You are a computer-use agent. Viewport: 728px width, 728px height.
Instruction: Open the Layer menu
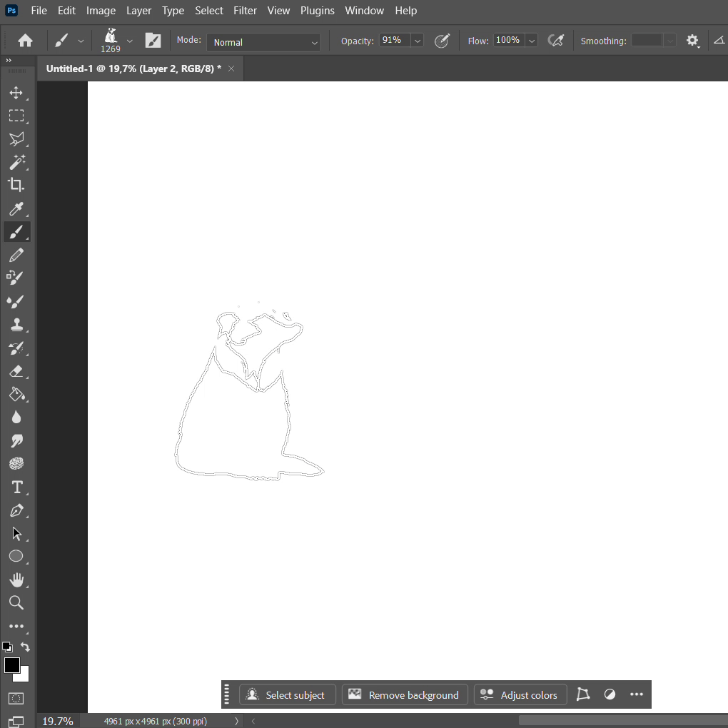coord(138,11)
